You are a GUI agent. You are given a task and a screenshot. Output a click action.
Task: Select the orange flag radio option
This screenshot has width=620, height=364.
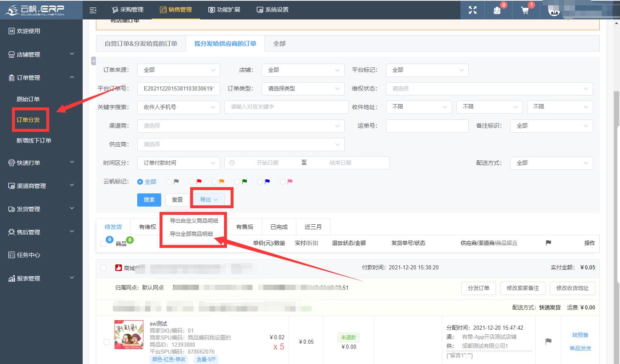click(x=215, y=182)
